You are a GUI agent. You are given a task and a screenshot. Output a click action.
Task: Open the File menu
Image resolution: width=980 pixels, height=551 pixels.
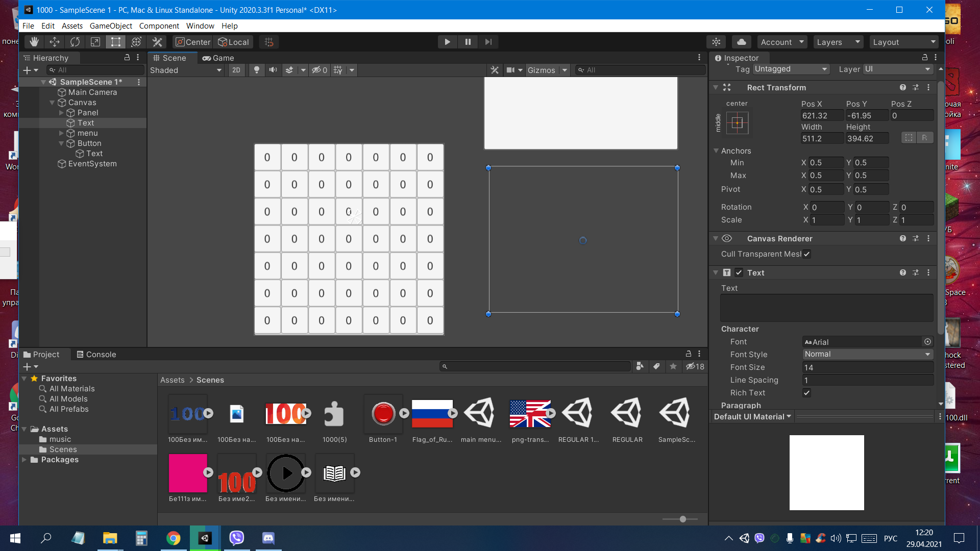tap(28, 26)
